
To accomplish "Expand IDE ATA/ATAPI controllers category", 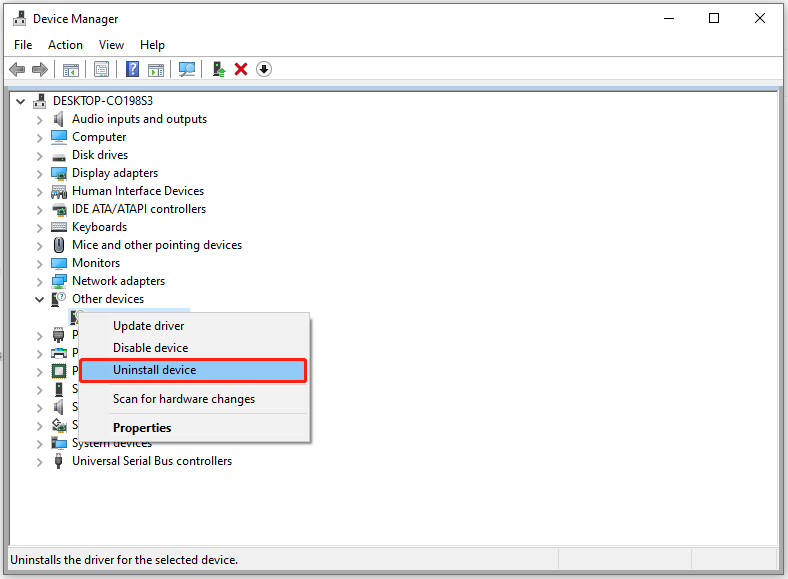I will (39, 210).
